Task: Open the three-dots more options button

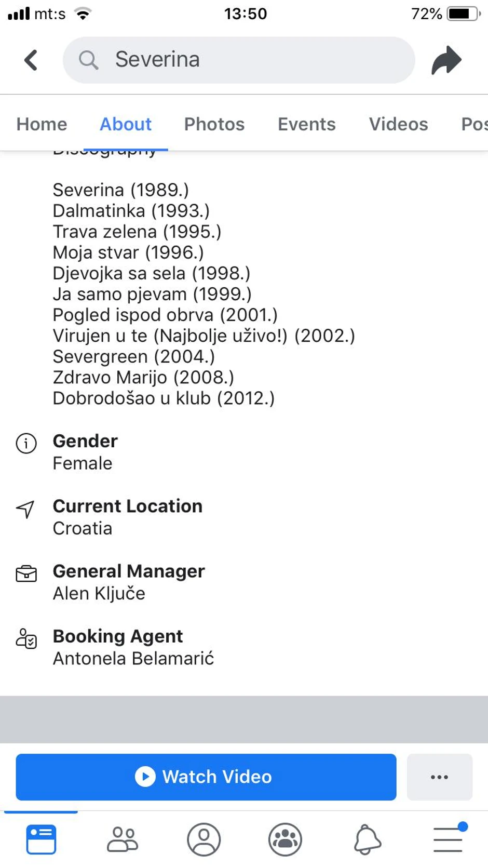Action: click(439, 777)
